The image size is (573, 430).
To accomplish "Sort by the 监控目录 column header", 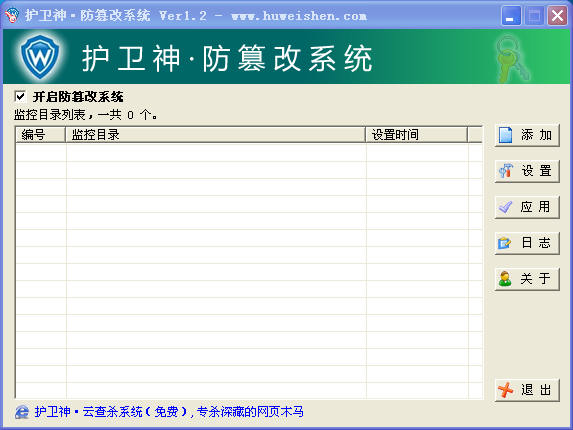I will pos(216,135).
